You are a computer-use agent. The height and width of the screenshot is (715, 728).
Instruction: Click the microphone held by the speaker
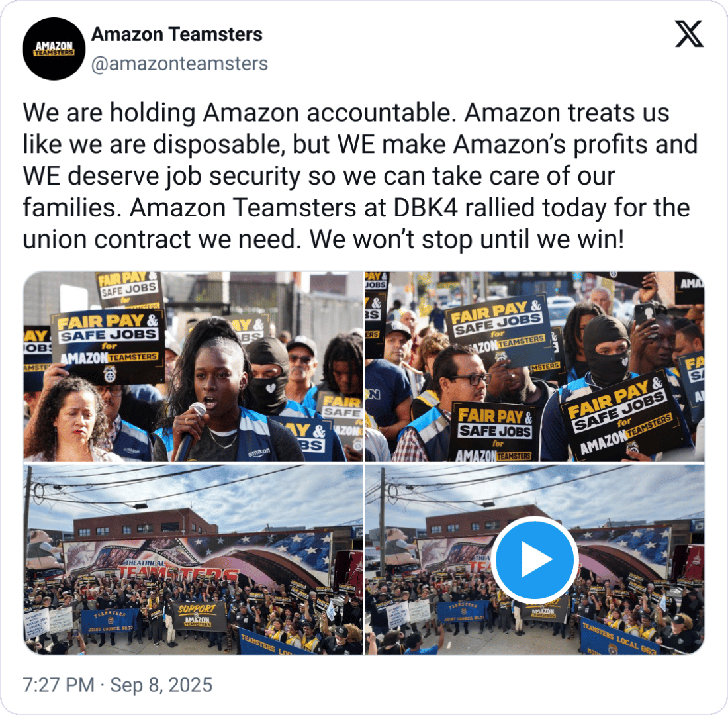[x=191, y=430]
